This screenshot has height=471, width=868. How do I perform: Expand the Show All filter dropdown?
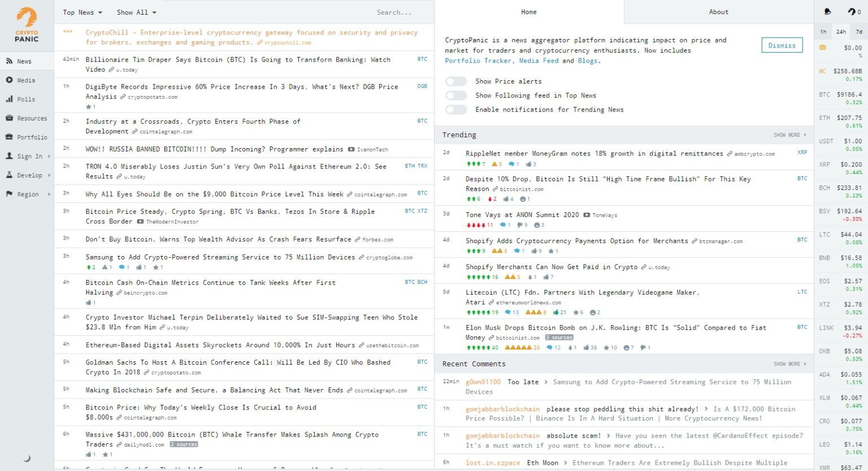[136, 12]
